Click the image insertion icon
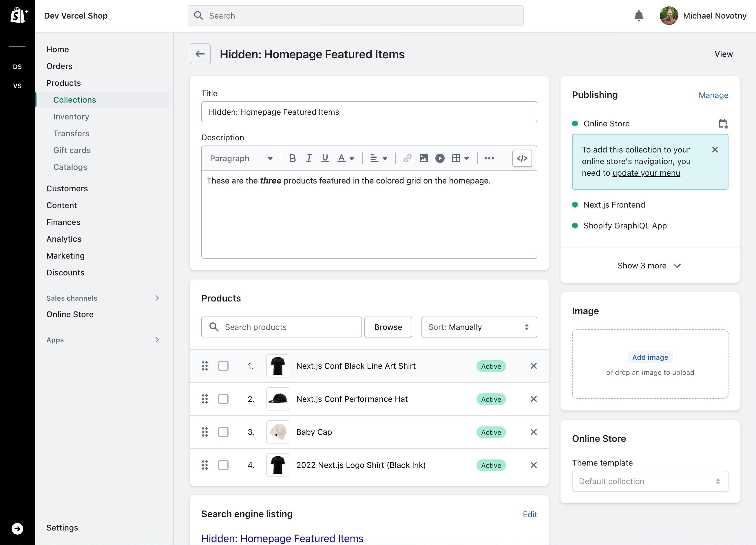The width and height of the screenshot is (756, 545). coord(423,158)
